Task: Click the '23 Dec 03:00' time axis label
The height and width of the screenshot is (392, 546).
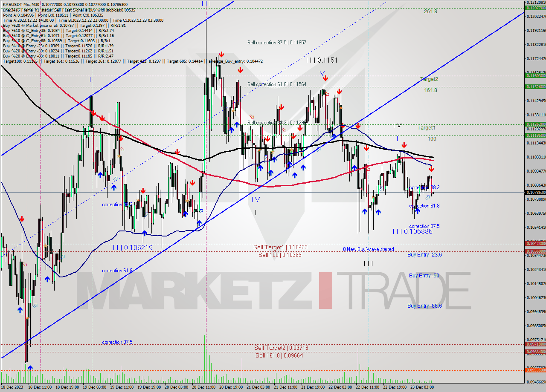Action: pos(422,387)
